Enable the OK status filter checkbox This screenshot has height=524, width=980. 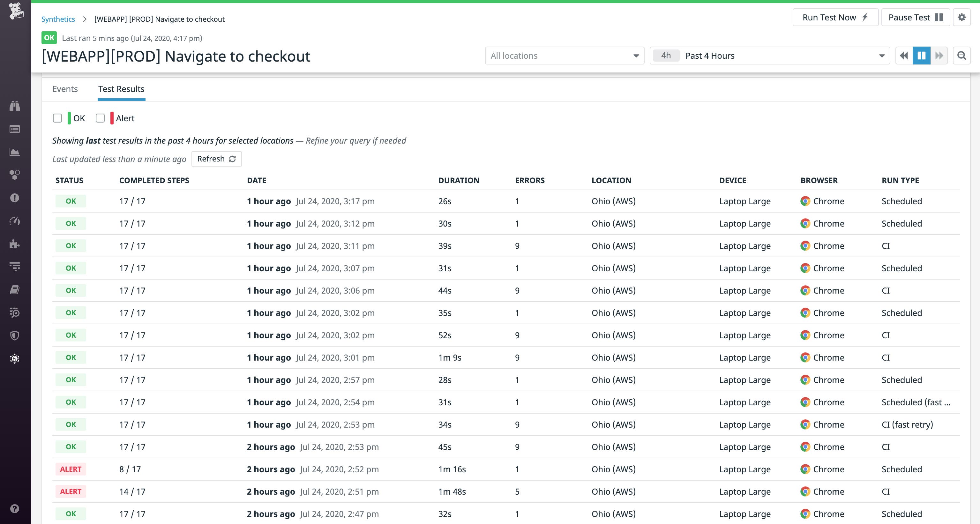(x=57, y=118)
